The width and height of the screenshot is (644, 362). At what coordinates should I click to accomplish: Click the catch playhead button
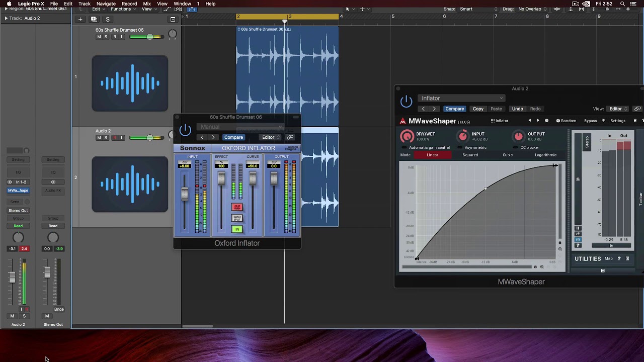(x=192, y=9)
